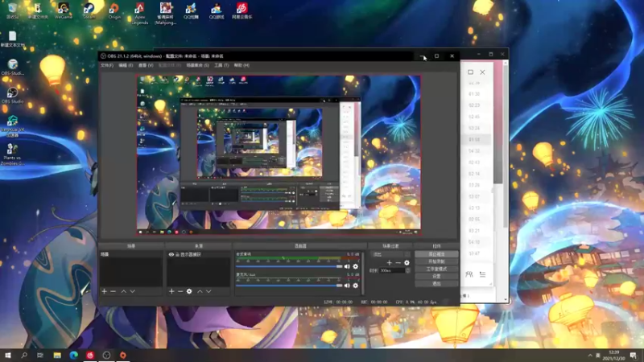The width and height of the screenshot is (644, 362).
Task: Add a new source with the plus icon
Action: [171, 291]
